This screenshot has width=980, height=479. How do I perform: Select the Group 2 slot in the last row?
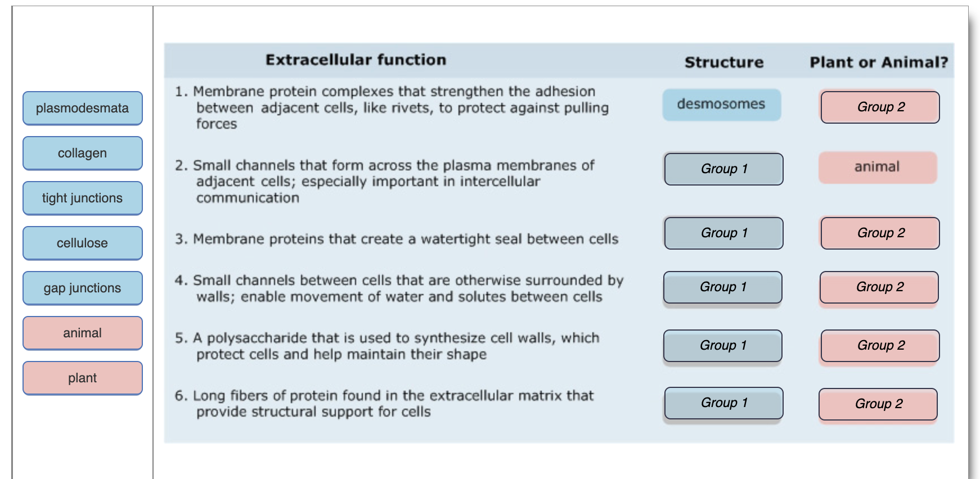click(879, 404)
